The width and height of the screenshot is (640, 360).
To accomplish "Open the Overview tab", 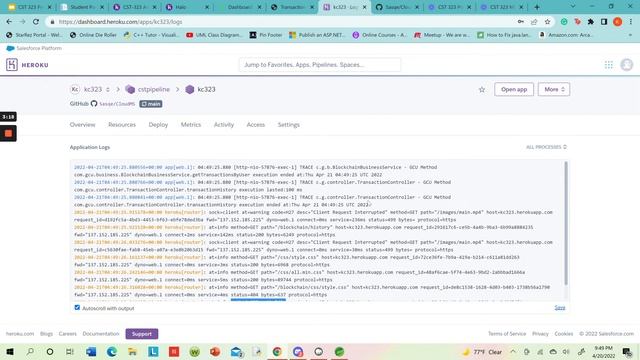I will (82, 124).
